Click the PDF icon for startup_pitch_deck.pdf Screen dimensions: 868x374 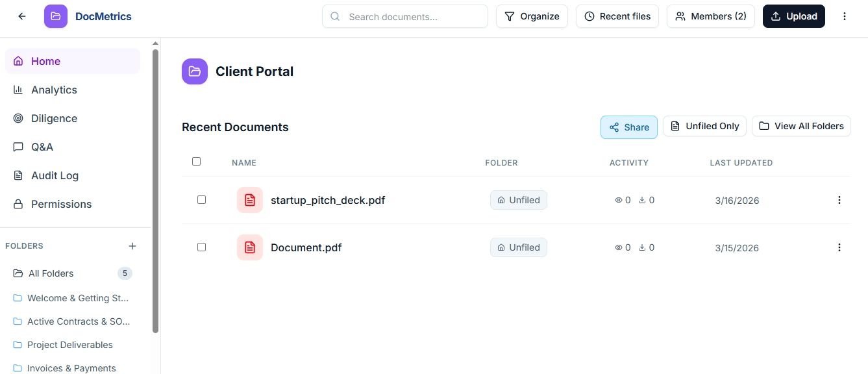250,199
